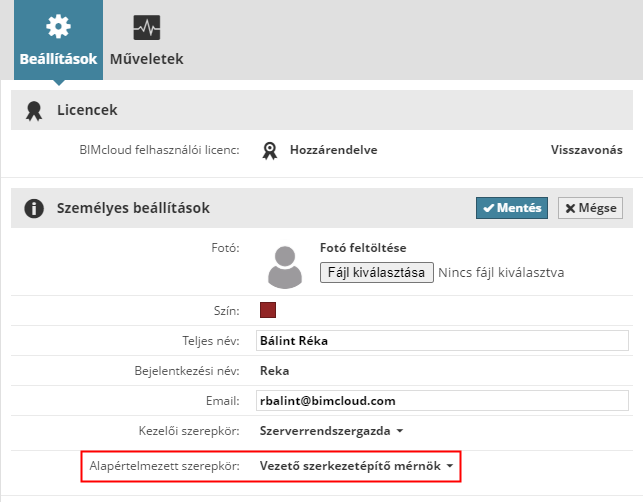
Task: Click the license badge icon beside Hozzárendelve
Action: [269, 150]
